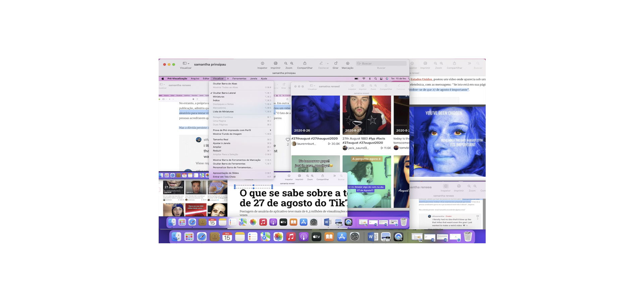Viewport: 644px width, 302px height.
Task: Select Ajustar à Janela menu entry
Action: coord(241,143)
